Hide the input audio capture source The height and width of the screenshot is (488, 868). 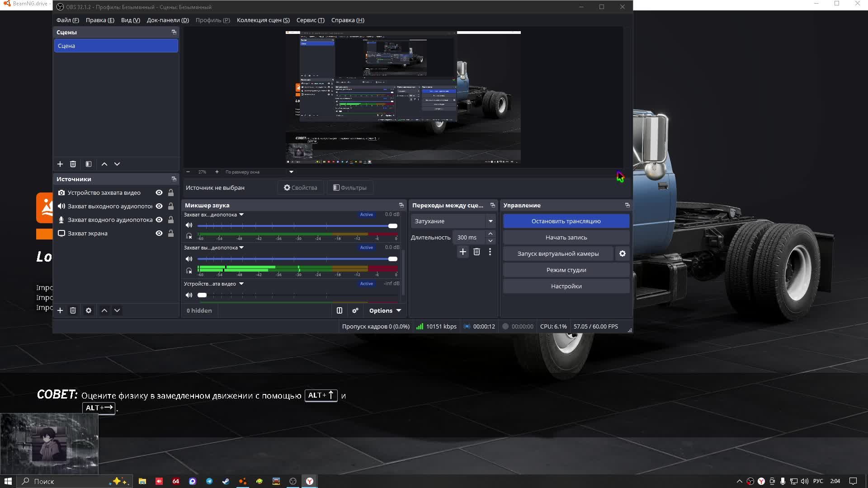point(159,220)
